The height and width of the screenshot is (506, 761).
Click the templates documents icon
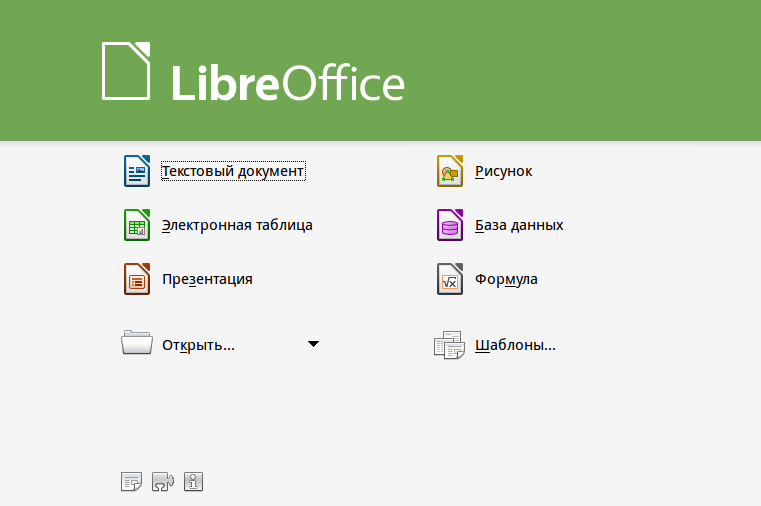coord(450,345)
